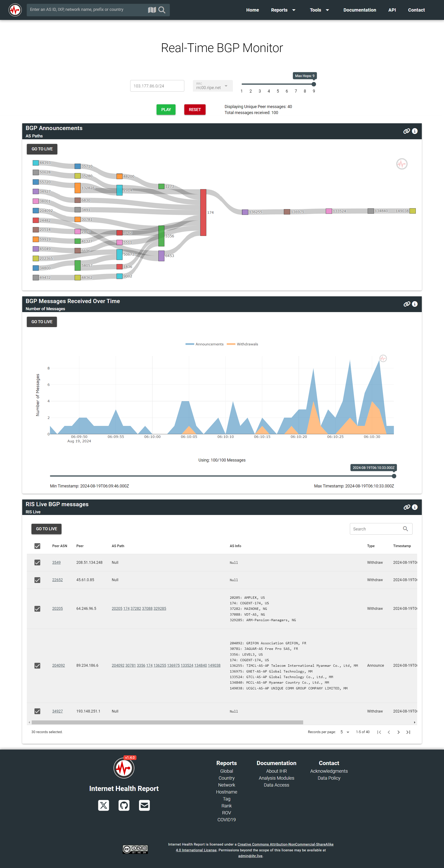Click the magnifier search icon in header
The width and height of the screenshot is (444, 868).
[x=162, y=10]
